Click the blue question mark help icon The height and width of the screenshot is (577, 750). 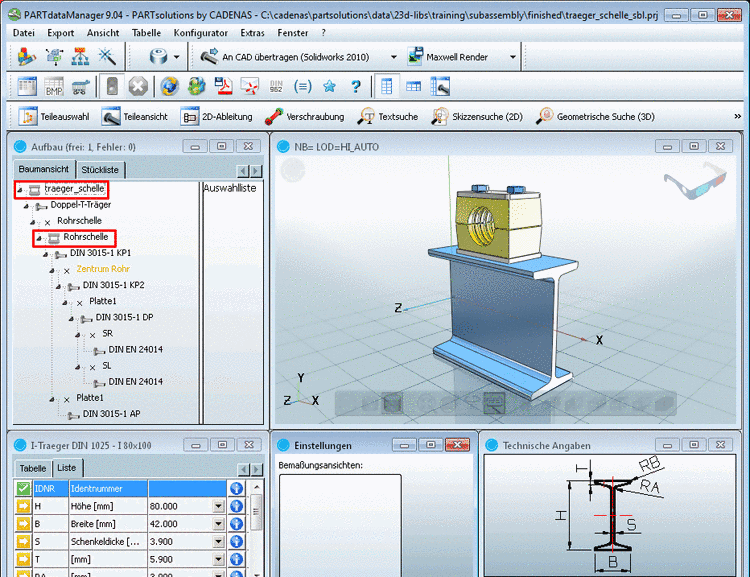point(356,87)
